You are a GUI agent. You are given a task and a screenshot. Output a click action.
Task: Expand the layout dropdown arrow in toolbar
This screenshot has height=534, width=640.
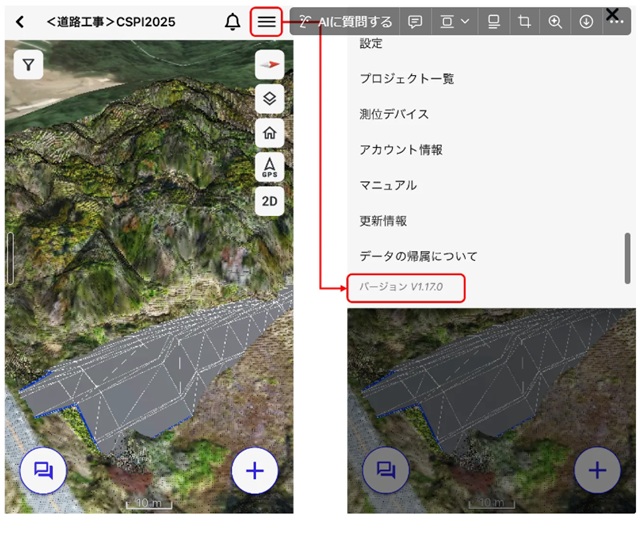pyautogui.click(x=466, y=21)
